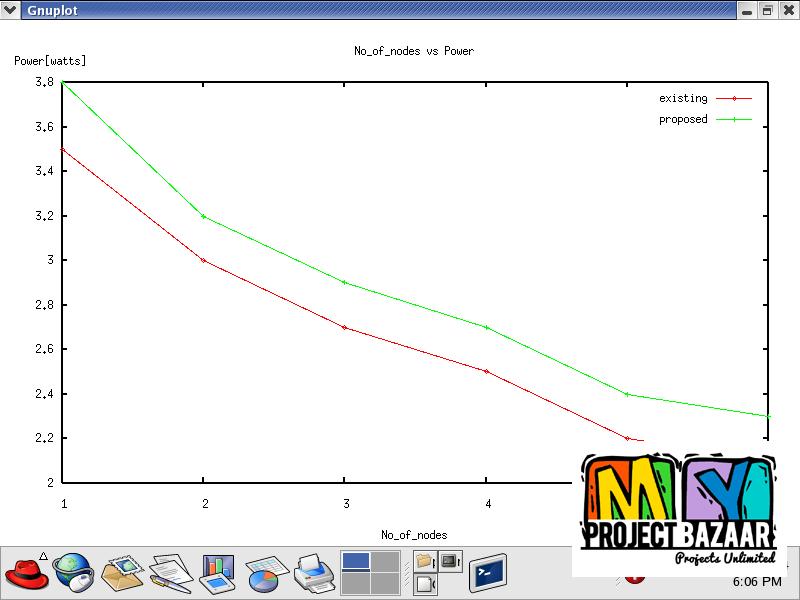Open Gnuplot window menu arrow

tap(10, 10)
